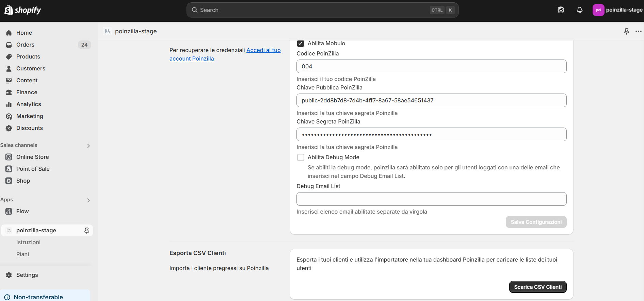The image size is (644, 301).
Task: Open the Sidekick assistant icon
Action: tap(561, 10)
